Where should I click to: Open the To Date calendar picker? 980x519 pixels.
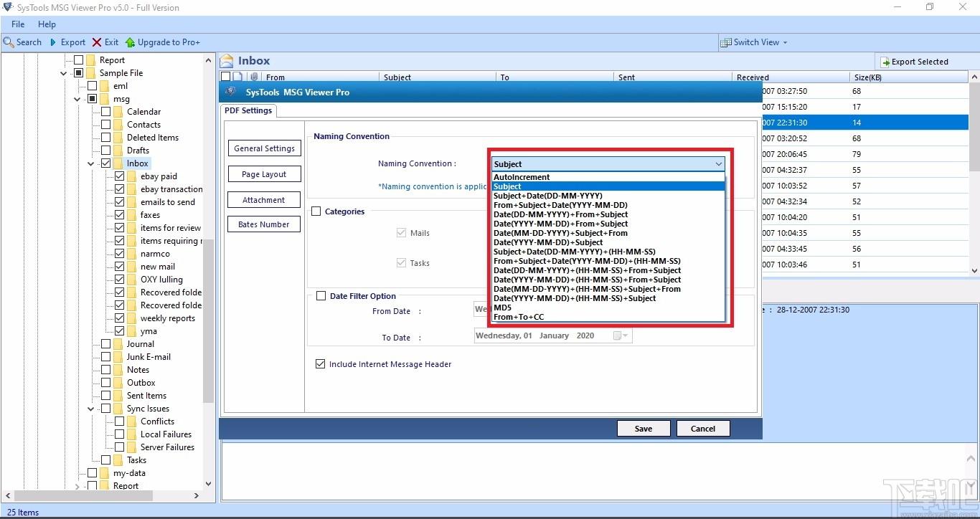pyautogui.click(x=621, y=335)
